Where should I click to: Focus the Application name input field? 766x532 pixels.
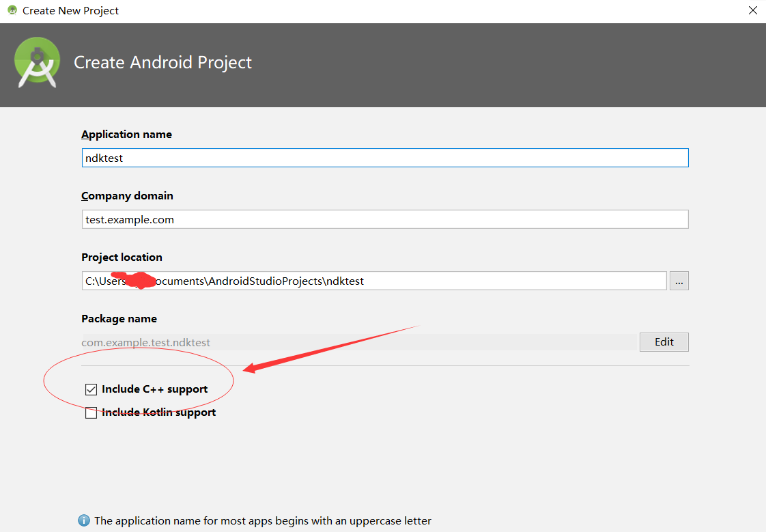click(x=385, y=158)
